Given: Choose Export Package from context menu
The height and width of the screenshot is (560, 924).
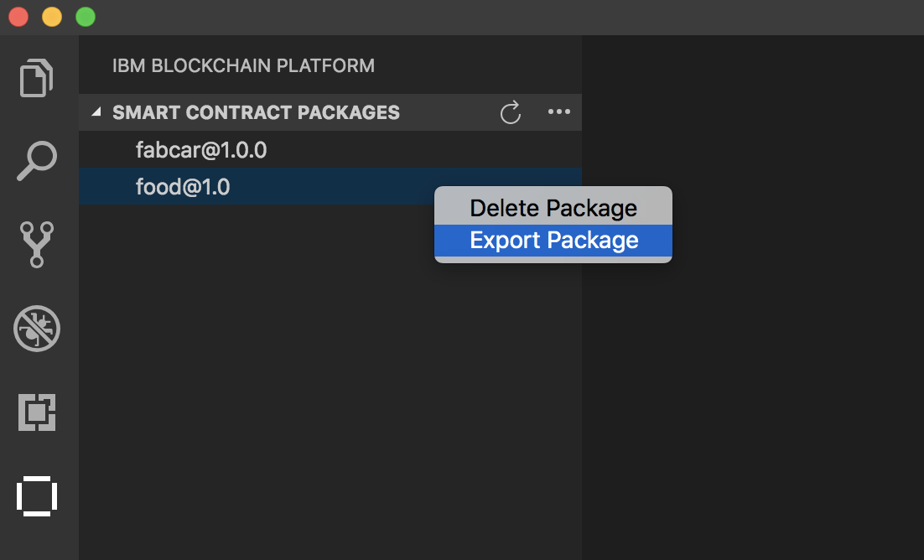Looking at the screenshot, I should click(x=553, y=241).
